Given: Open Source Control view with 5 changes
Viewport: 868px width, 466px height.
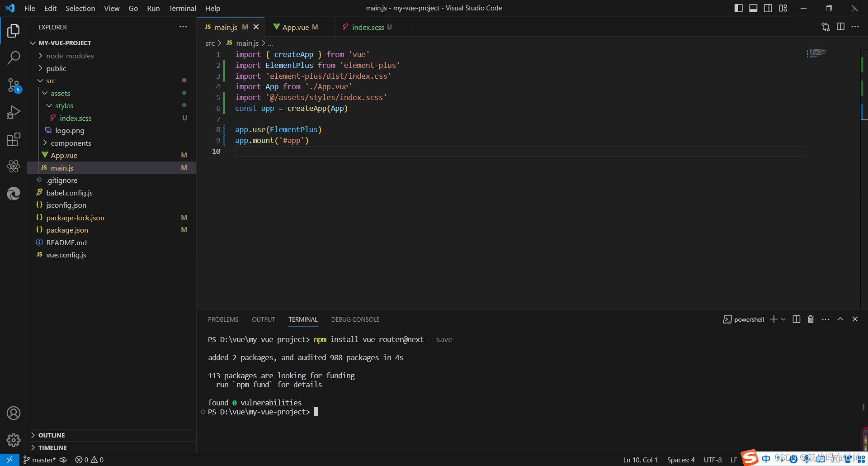Looking at the screenshot, I should coord(14,85).
